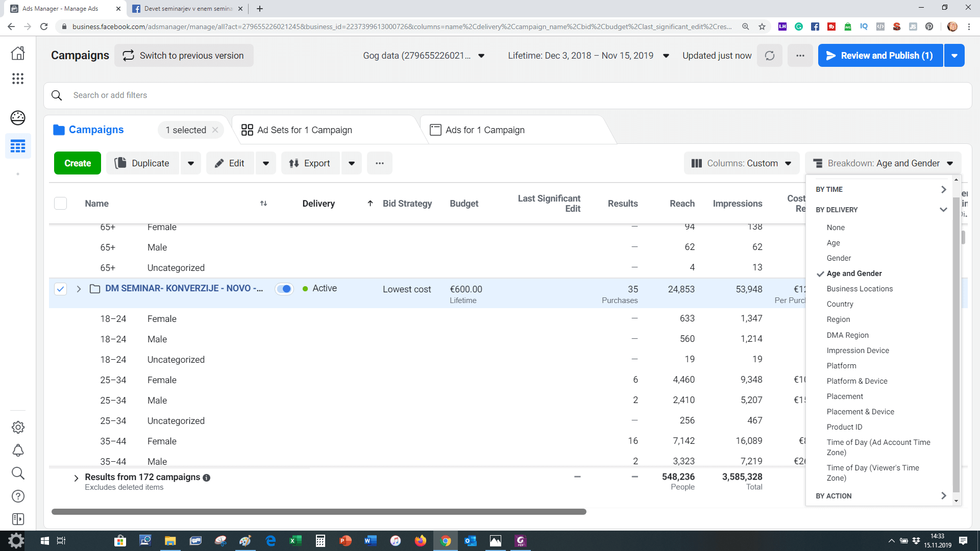980x551 pixels.
Task: Open the Columns: Custom dropdown
Action: (741, 163)
